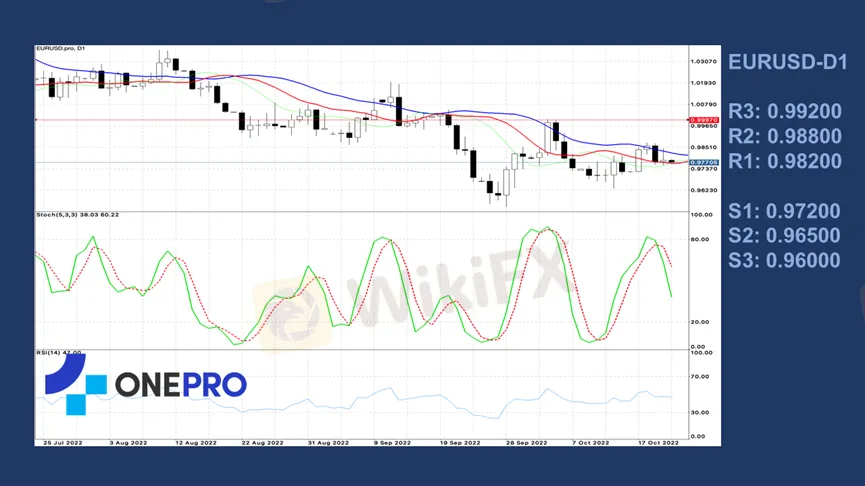Click the EURUSD.pro, D1 chart label
The height and width of the screenshot is (486, 865).
pos(62,49)
